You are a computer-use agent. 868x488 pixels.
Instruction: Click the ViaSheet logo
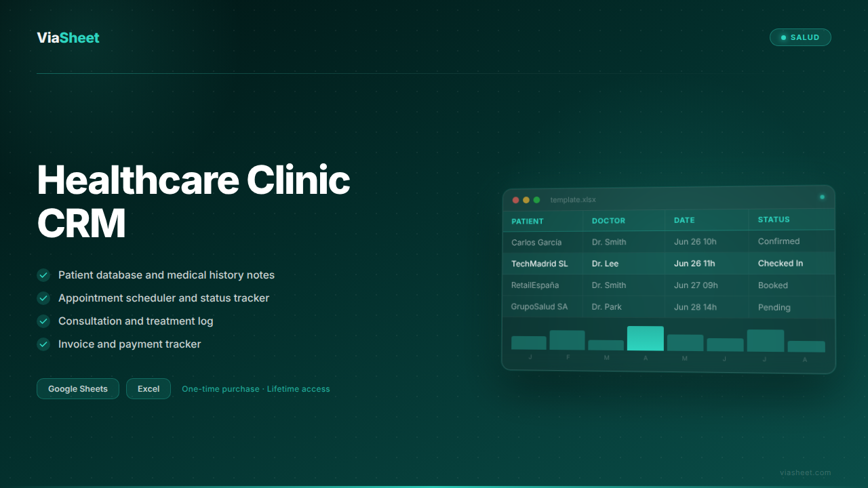point(68,38)
